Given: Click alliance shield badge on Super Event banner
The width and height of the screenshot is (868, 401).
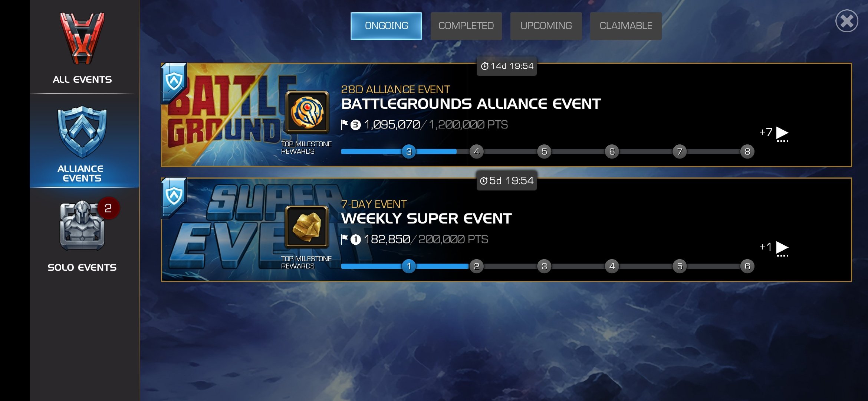Looking at the screenshot, I should (x=174, y=198).
